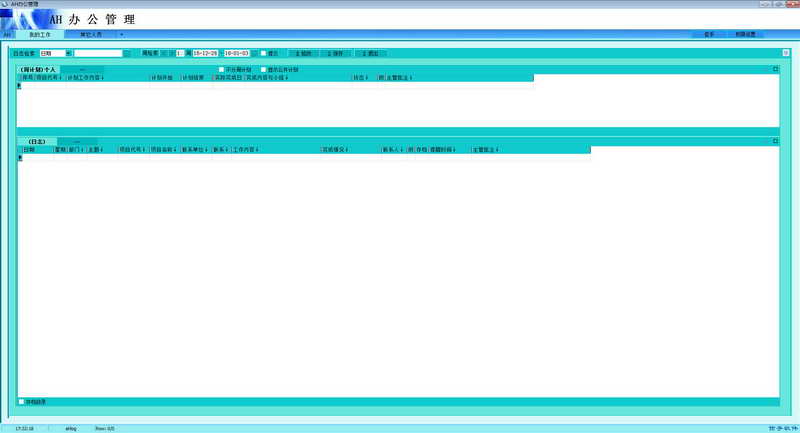The width and height of the screenshot is (800, 433).
Task: Click the search text input field
Action: point(98,53)
